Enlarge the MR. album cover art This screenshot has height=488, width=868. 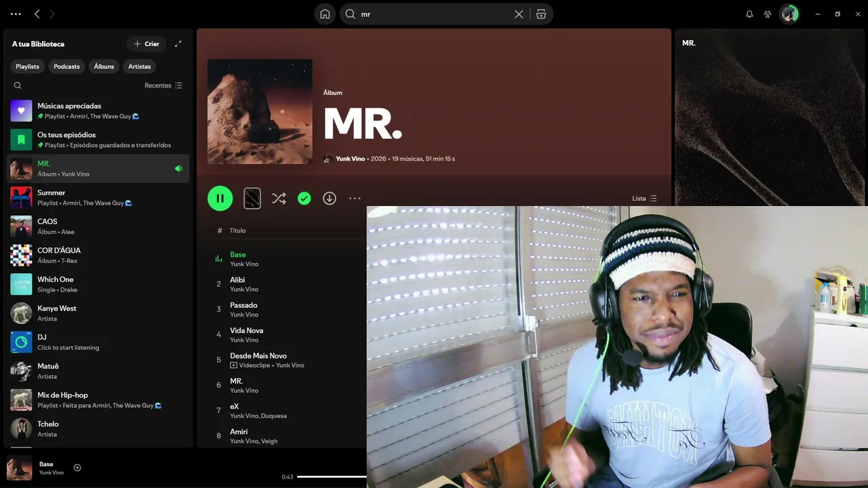click(x=260, y=112)
